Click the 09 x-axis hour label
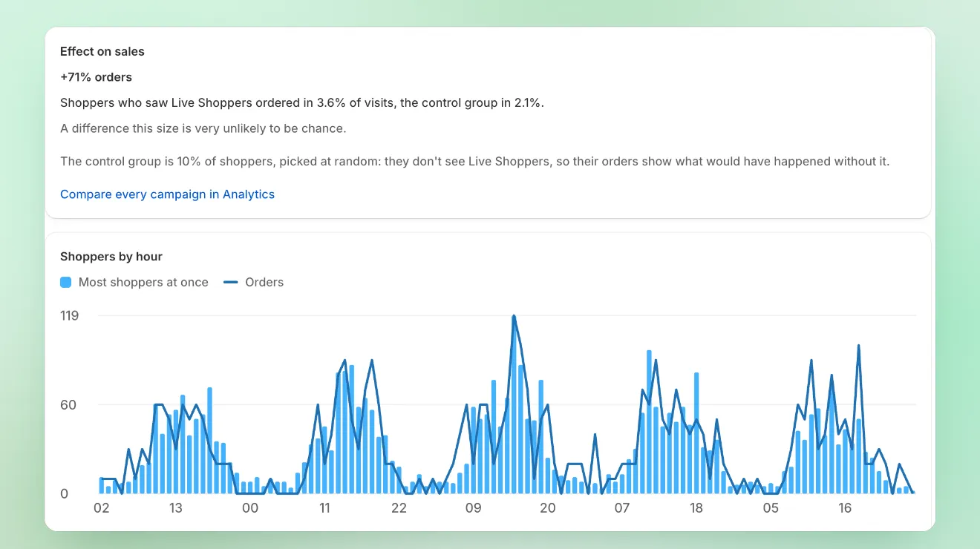980x549 pixels. pyautogui.click(x=473, y=508)
